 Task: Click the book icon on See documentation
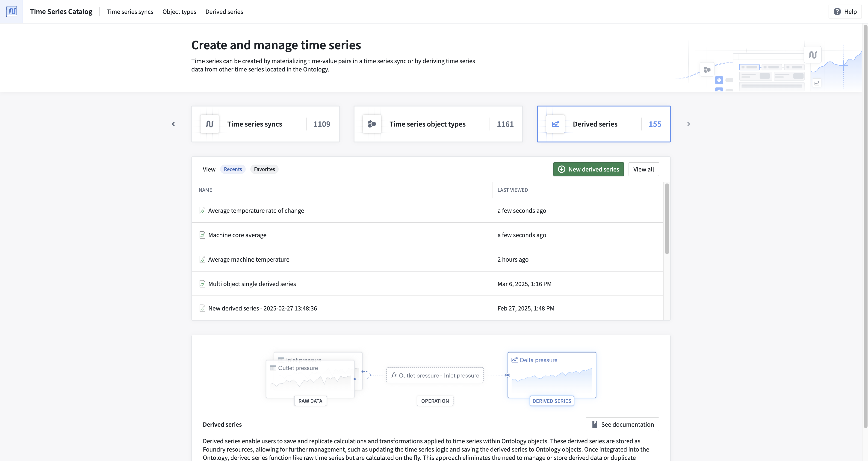click(x=594, y=424)
